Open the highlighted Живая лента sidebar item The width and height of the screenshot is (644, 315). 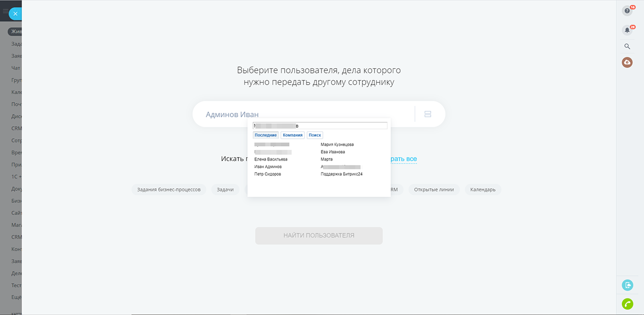click(x=15, y=32)
